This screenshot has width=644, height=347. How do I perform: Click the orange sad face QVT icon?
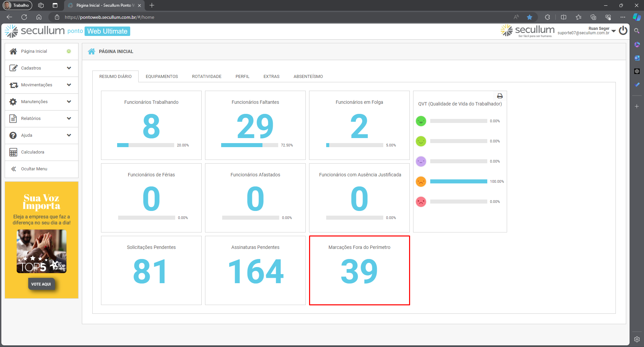coord(421,181)
